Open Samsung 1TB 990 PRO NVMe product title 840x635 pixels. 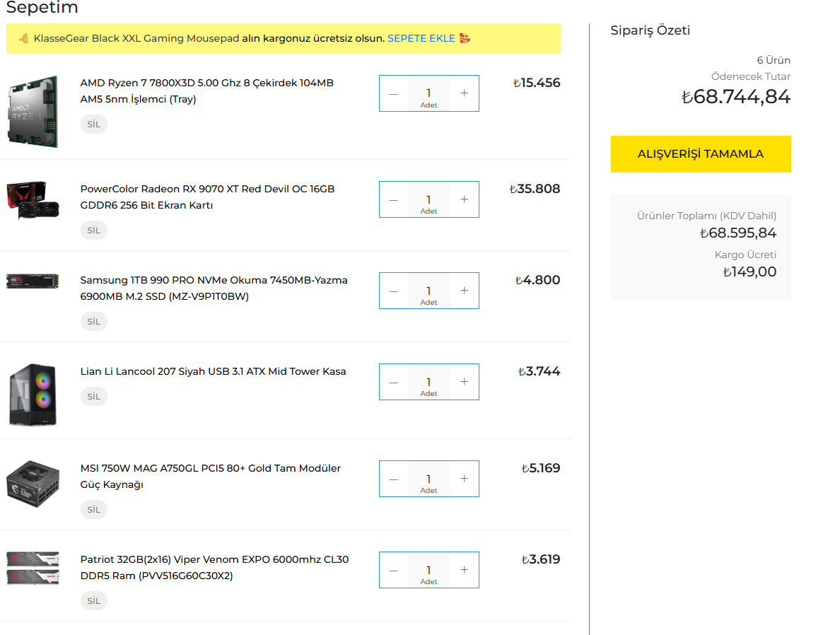(x=214, y=289)
